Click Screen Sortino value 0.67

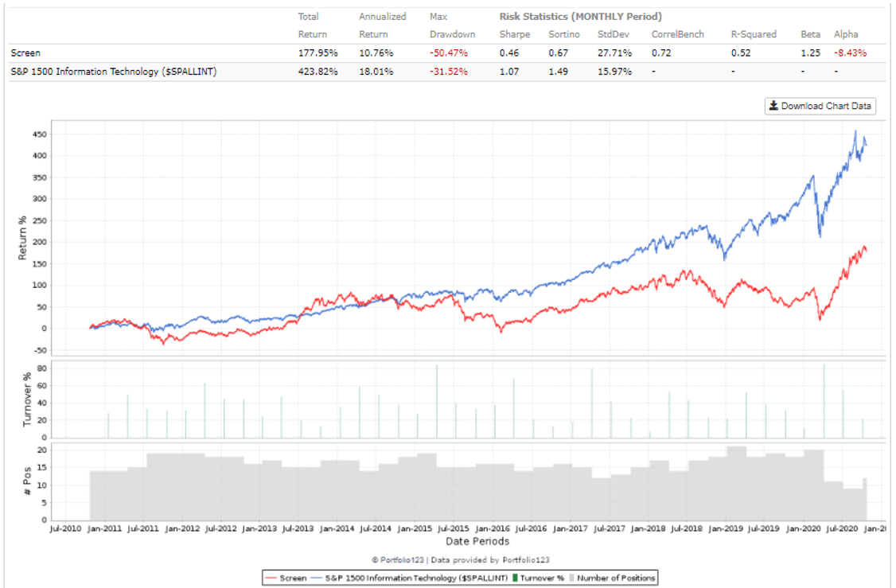pyautogui.click(x=559, y=53)
